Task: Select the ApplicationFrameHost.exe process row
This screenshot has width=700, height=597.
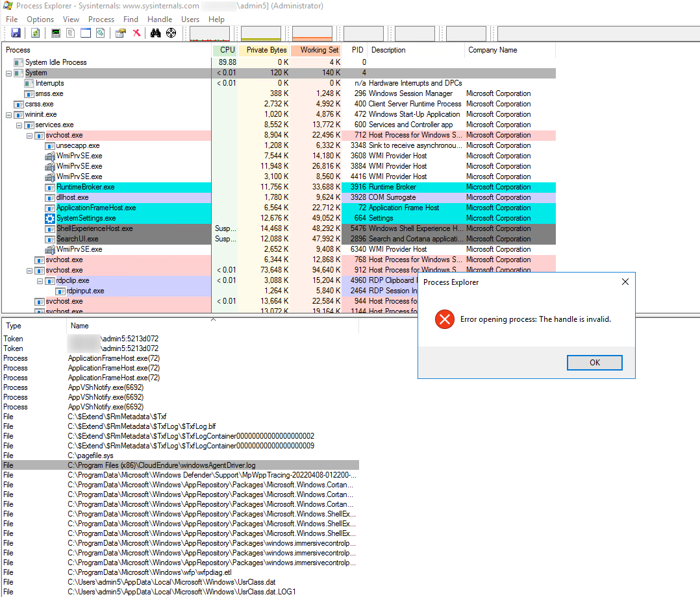Action: pos(279,208)
